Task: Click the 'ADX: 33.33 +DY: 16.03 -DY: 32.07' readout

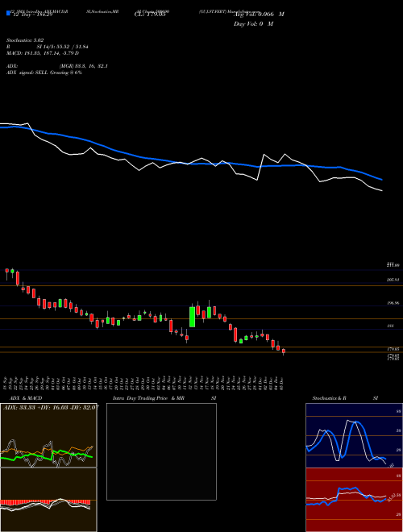Action: pyautogui.click(x=51, y=408)
